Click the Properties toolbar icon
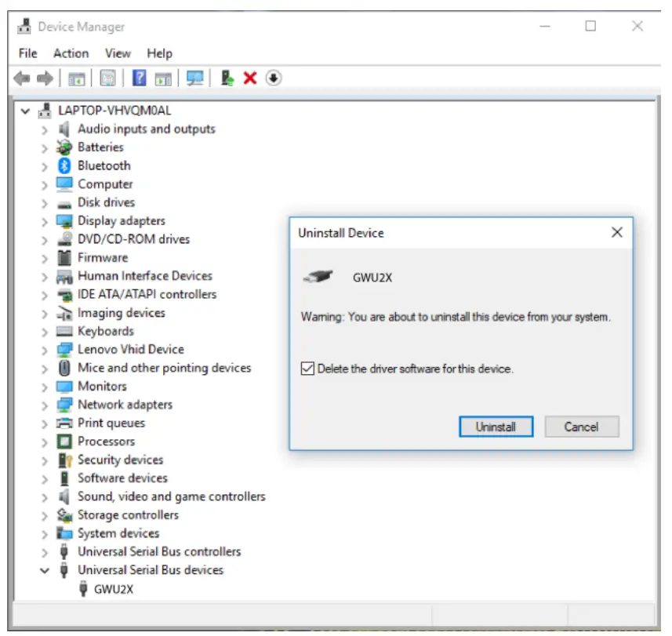The width and height of the screenshot is (672, 636). 107,78
